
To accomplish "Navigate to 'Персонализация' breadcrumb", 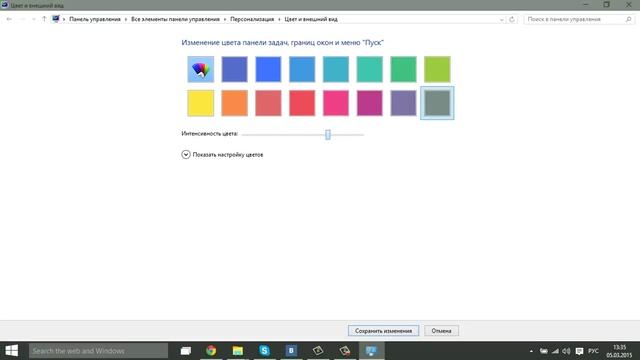I will pyautogui.click(x=252, y=19).
